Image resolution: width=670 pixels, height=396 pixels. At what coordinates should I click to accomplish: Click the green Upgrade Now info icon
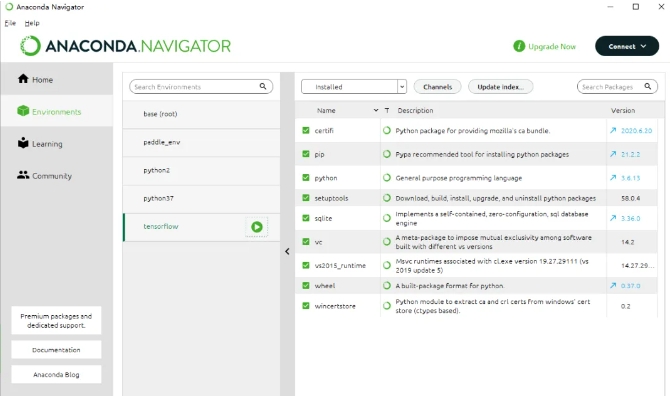[x=519, y=46]
